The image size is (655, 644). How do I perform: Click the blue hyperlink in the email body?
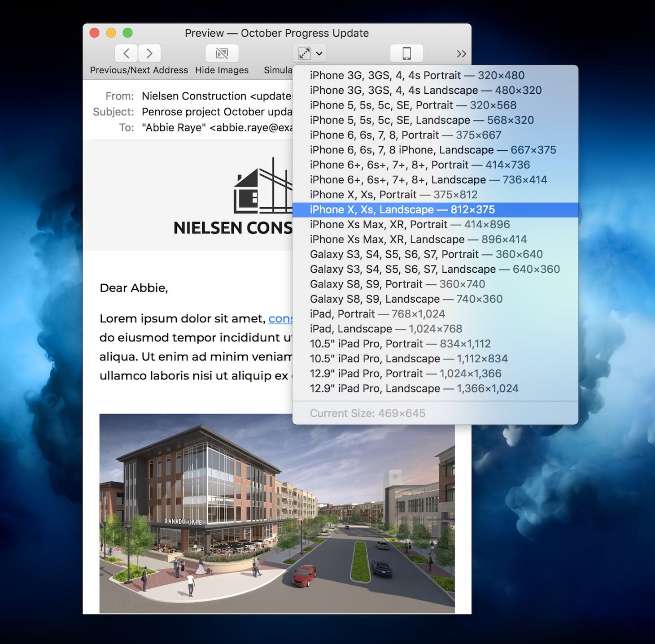coord(280,319)
